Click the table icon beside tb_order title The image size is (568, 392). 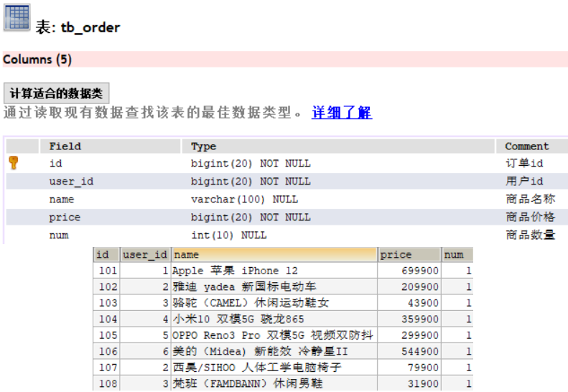(x=17, y=17)
